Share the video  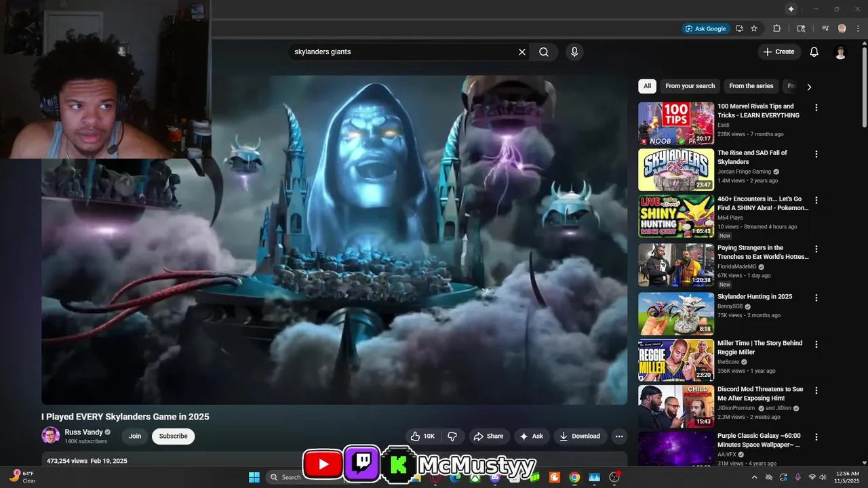[488, 436]
